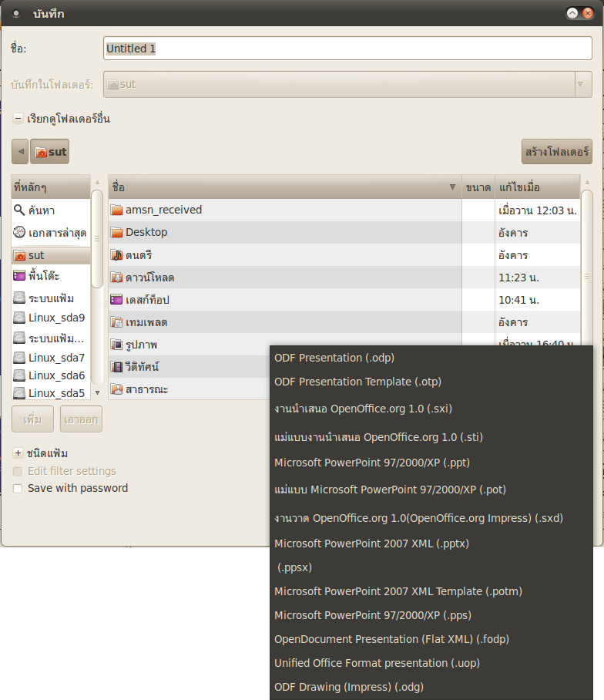604x700 pixels.
Task: Click the public folder icon beside สาธารณะ
Action: click(116, 389)
